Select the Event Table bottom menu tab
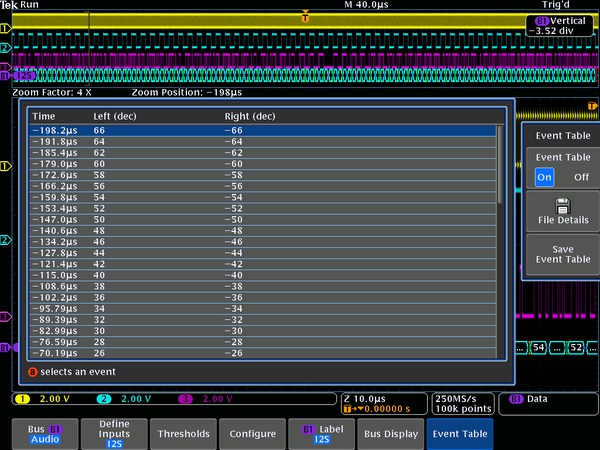The width and height of the screenshot is (600, 450). click(459, 434)
